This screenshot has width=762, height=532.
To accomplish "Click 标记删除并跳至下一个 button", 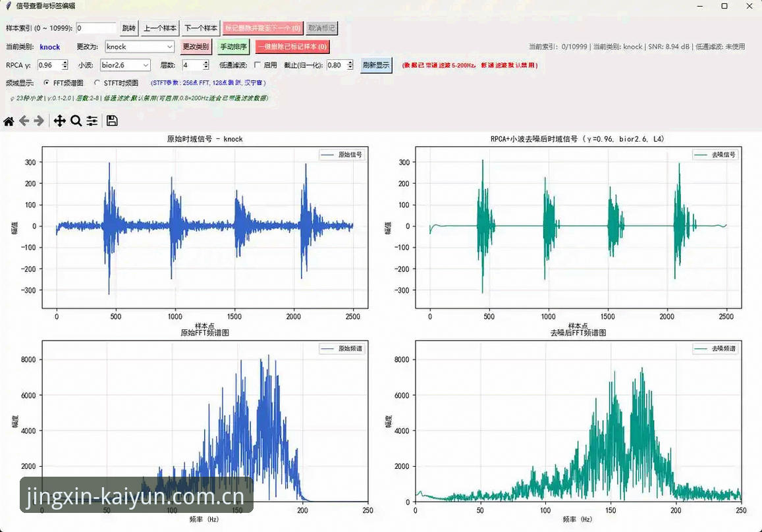I will (x=263, y=28).
